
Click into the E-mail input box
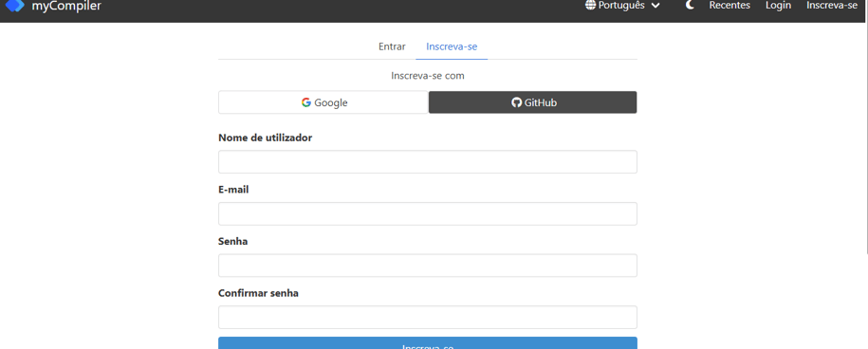(427, 213)
